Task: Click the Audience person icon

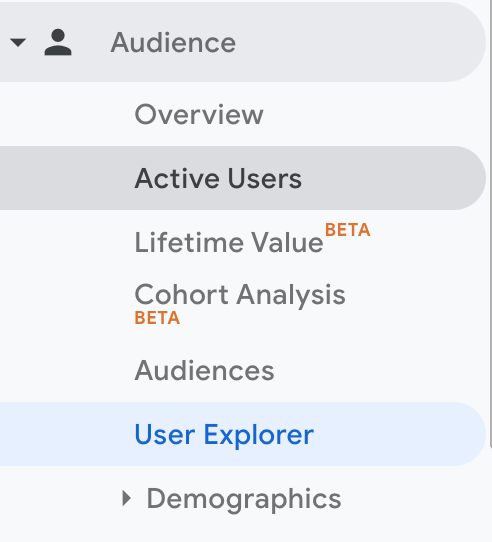Action: point(58,42)
